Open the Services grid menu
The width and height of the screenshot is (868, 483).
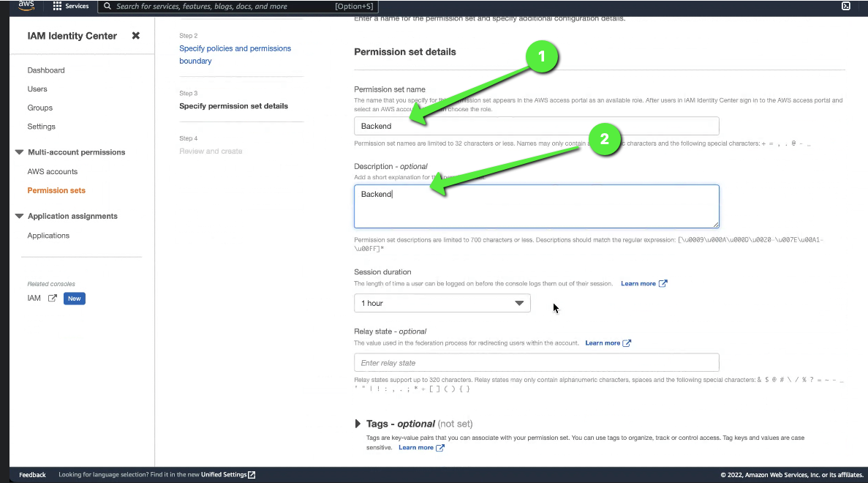click(57, 6)
